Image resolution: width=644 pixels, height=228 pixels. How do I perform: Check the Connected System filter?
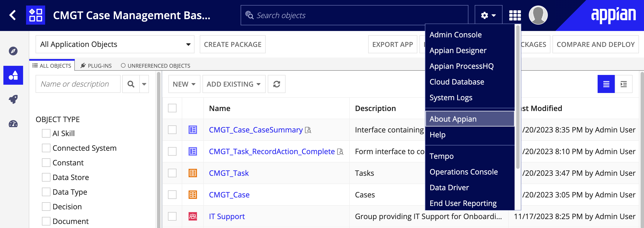(x=46, y=148)
